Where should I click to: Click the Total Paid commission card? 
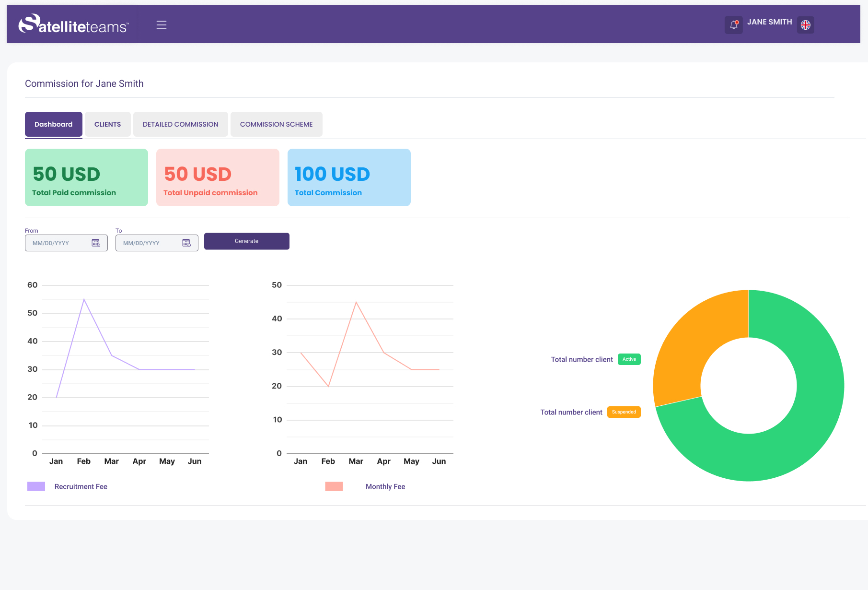tap(86, 177)
